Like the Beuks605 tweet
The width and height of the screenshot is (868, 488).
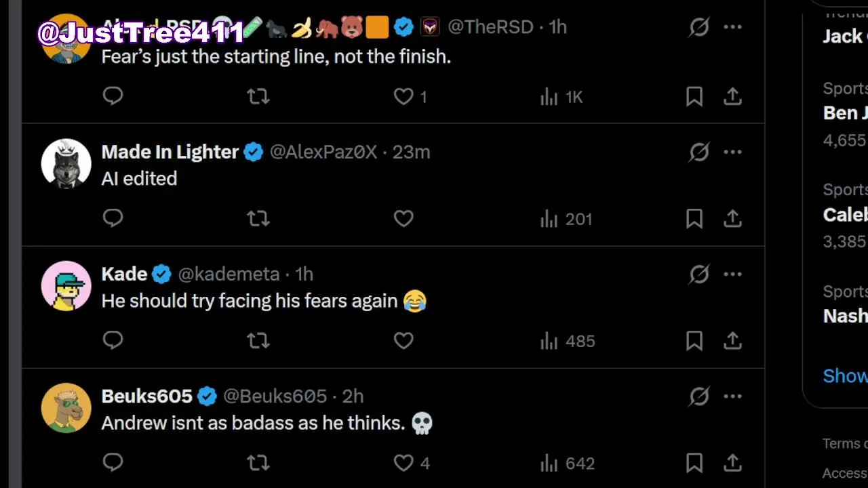(x=404, y=463)
